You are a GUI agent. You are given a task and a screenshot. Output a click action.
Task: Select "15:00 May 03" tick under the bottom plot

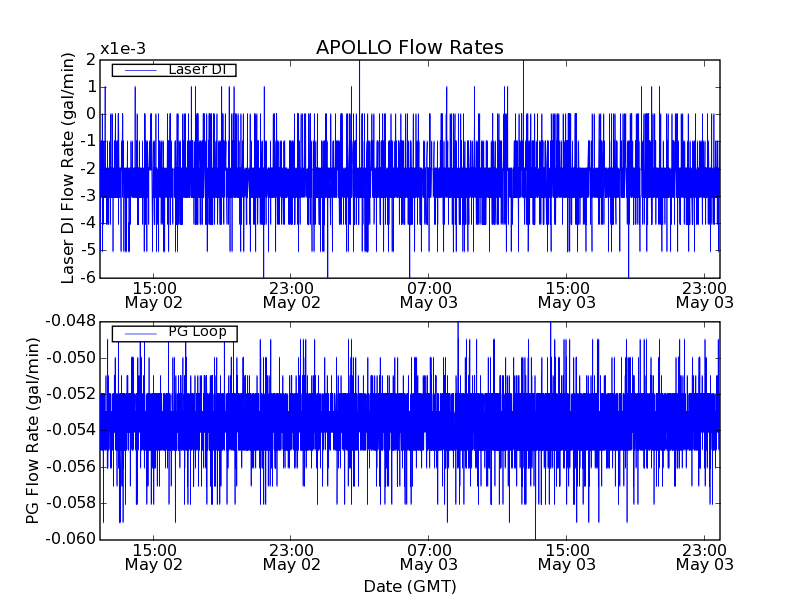coord(567,556)
